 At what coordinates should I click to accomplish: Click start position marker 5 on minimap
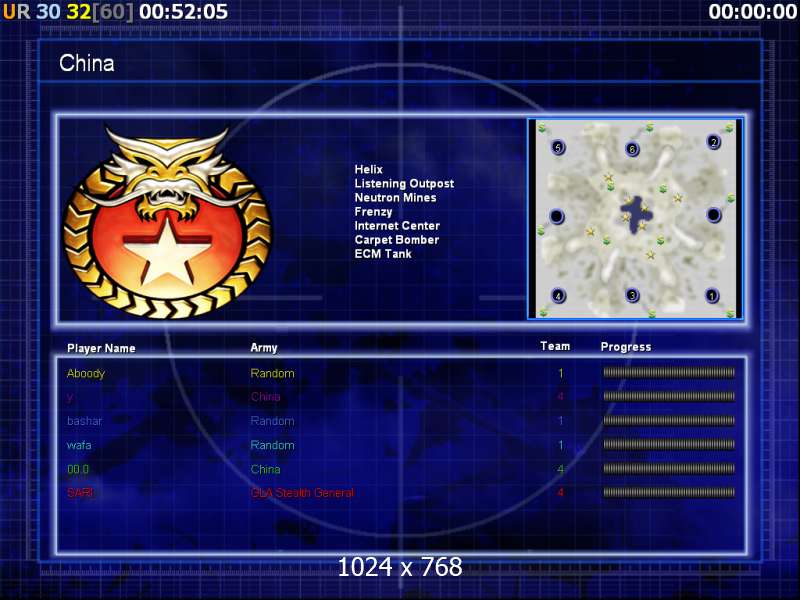[x=558, y=147]
